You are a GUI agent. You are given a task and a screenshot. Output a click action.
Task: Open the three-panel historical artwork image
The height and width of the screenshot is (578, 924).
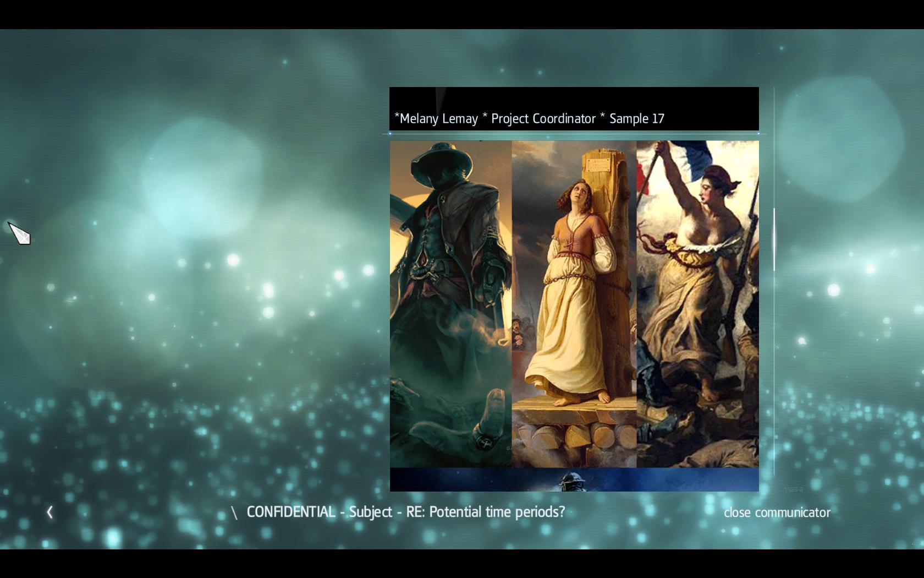(574, 304)
